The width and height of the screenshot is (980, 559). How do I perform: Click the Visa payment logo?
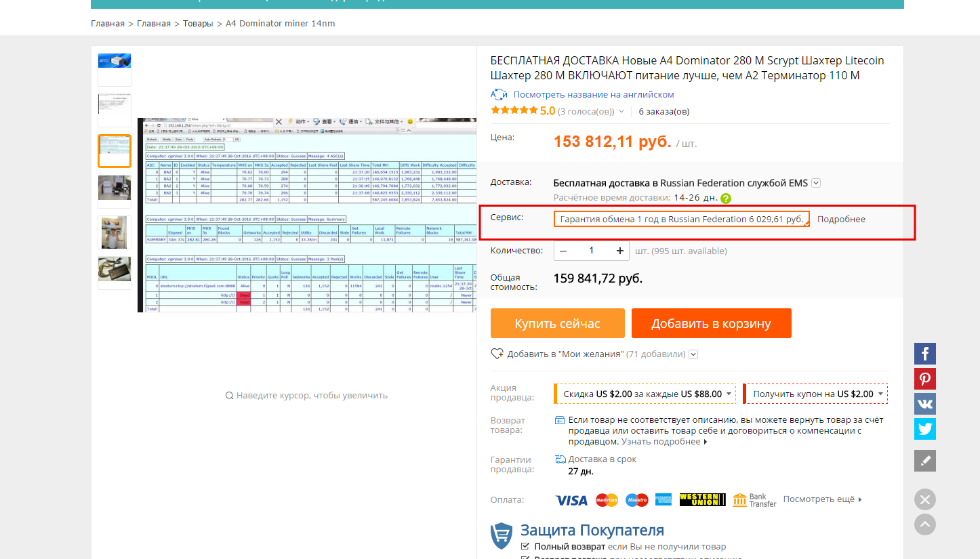(x=571, y=500)
